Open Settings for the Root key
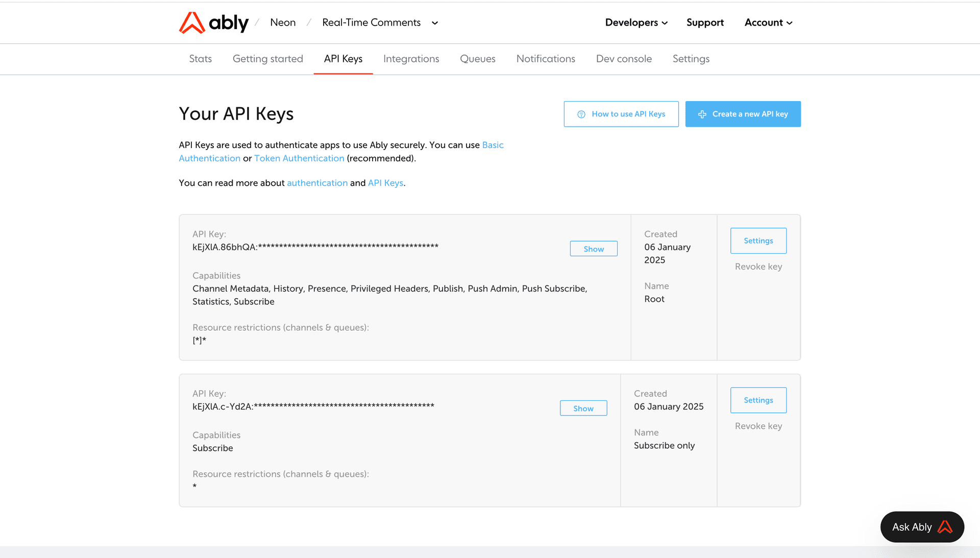The image size is (980, 558). [x=758, y=240]
